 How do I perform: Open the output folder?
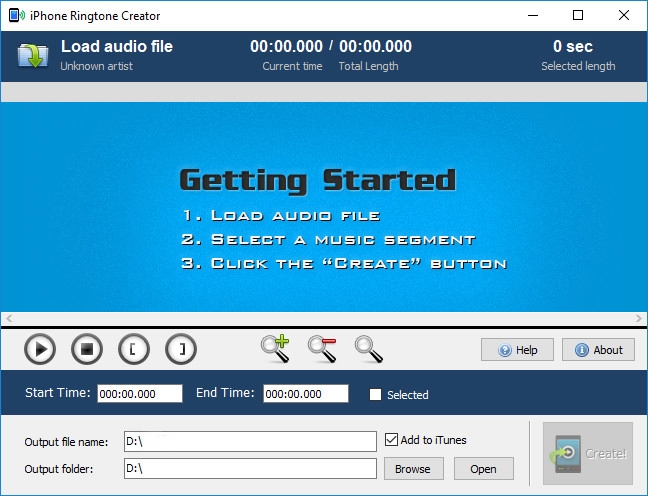tap(484, 469)
